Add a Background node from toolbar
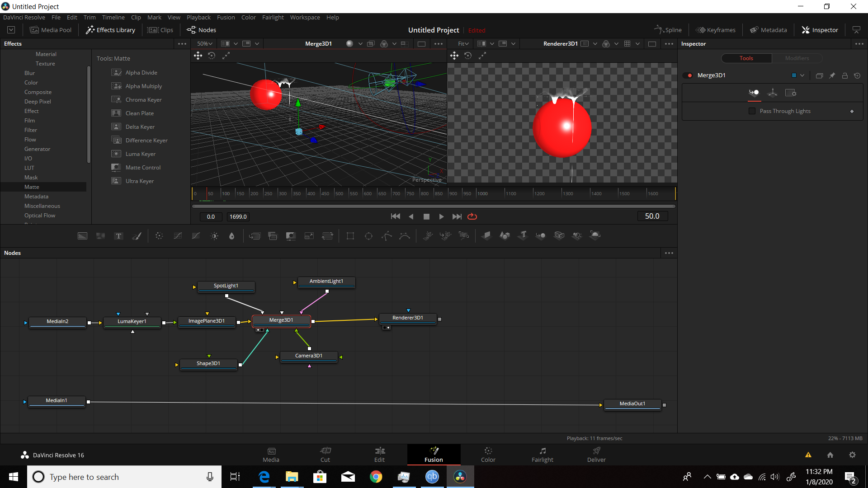The height and width of the screenshot is (488, 868). click(82, 236)
